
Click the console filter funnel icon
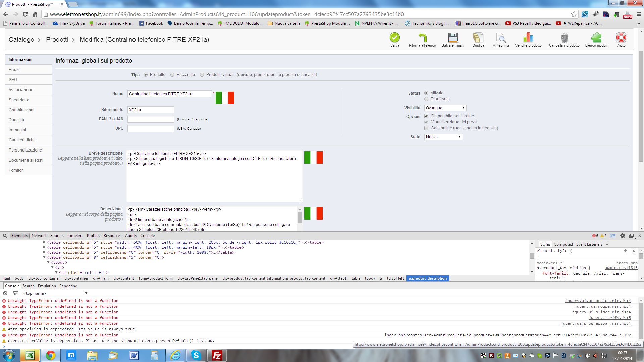pos(15,293)
